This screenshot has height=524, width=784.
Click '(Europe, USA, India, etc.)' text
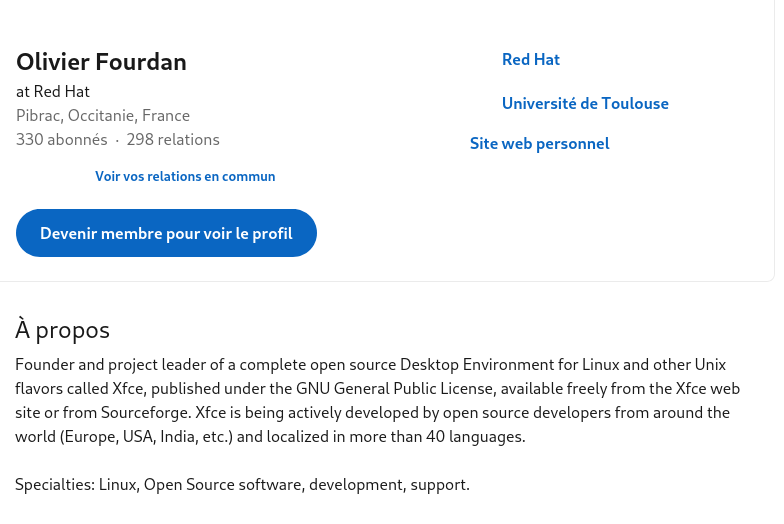point(146,436)
